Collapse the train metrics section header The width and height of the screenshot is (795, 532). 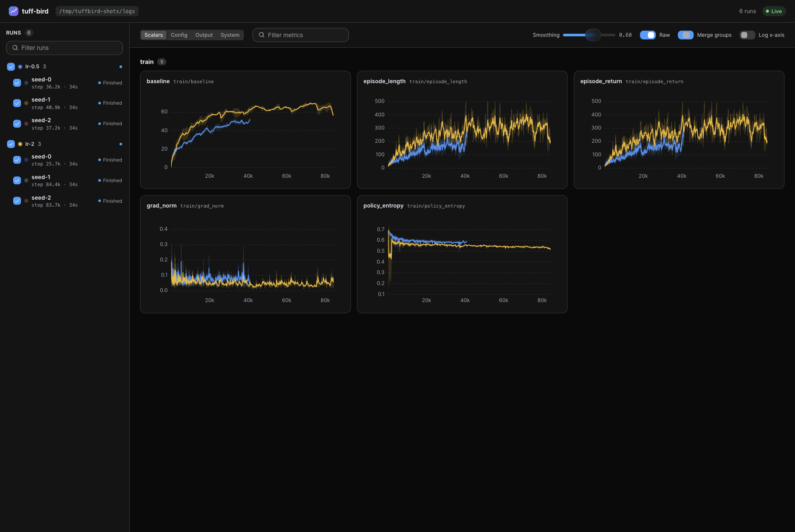point(153,62)
